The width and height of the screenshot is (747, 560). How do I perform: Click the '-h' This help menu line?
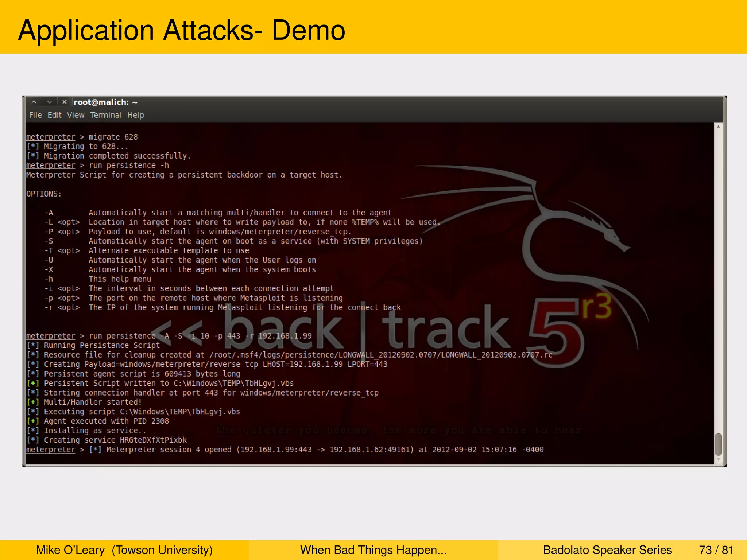click(x=98, y=279)
